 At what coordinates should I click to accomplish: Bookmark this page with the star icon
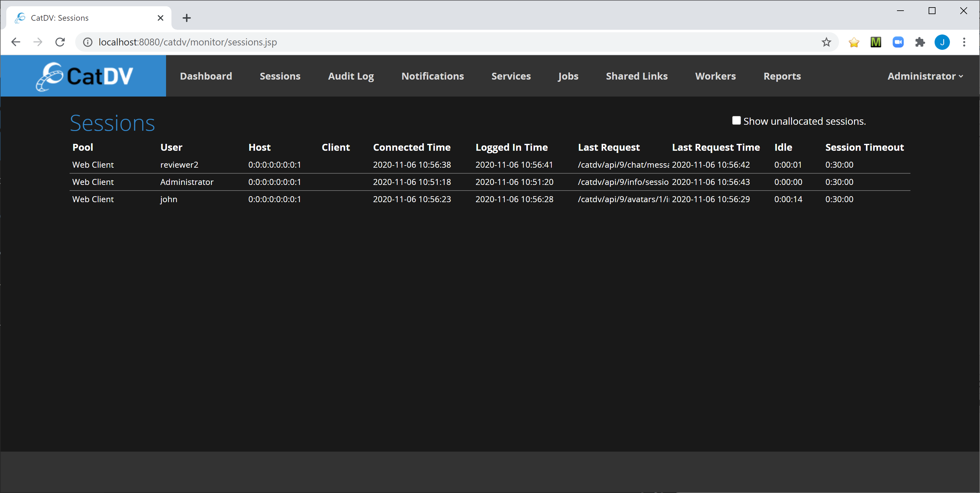(826, 42)
